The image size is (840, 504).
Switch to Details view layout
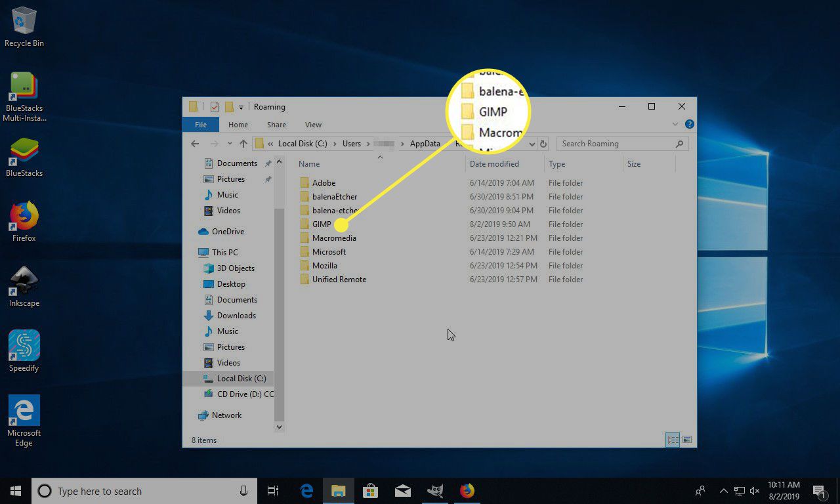673,440
